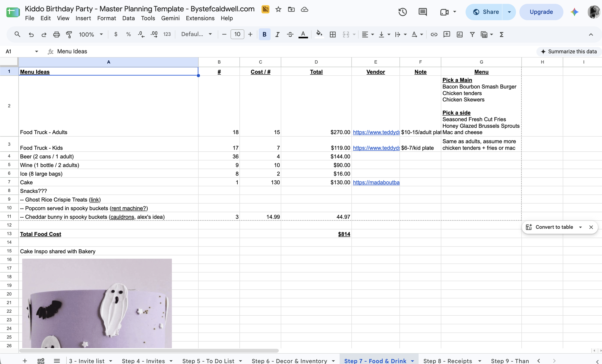Viewport: 602px width, 364px height.
Task: Click the font size input field
Action: (x=237, y=34)
